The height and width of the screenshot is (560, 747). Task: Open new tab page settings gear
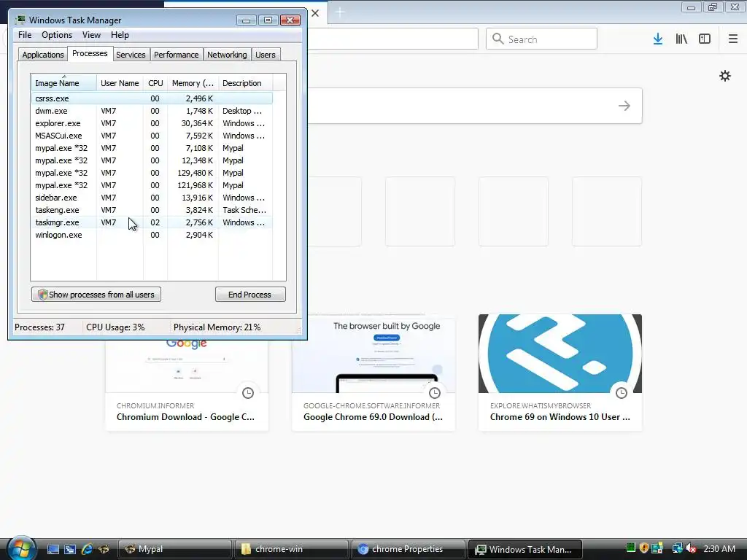(725, 76)
